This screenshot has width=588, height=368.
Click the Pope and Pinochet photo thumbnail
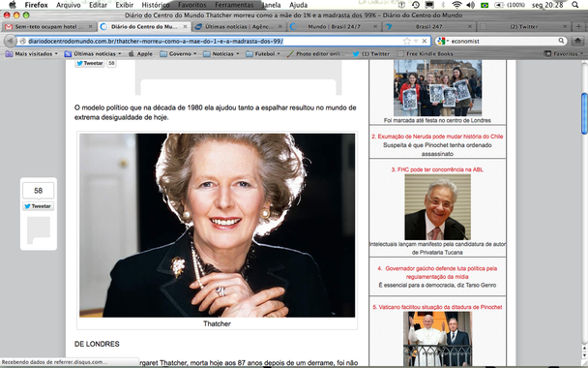coord(437,339)
